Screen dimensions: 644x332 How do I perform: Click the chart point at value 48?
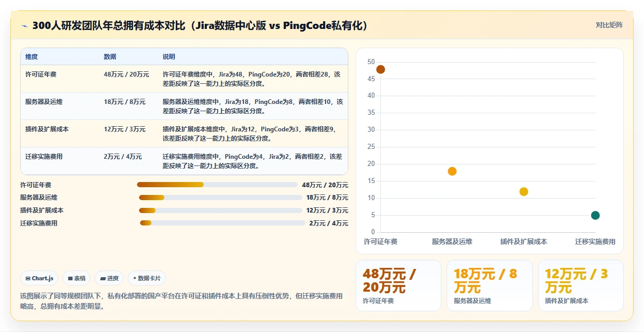click(x=380, y=69)
